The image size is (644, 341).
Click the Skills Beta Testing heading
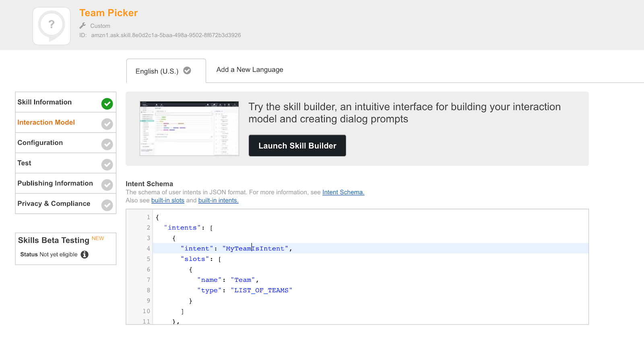[54, 240]
